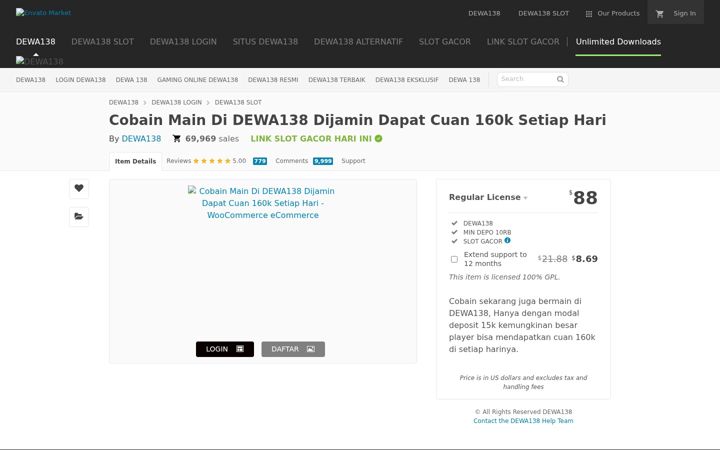Switch to the Reviews tab
The image size is (720, 450).
[179, 161]
